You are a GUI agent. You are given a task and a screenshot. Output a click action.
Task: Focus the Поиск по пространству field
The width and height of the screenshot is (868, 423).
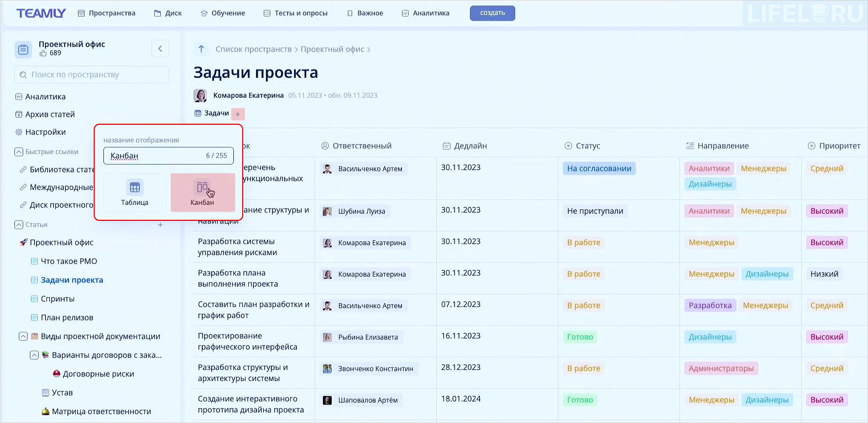92,75
